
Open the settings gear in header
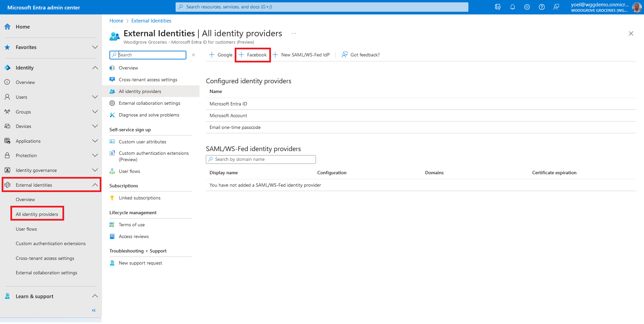(527, 7)
